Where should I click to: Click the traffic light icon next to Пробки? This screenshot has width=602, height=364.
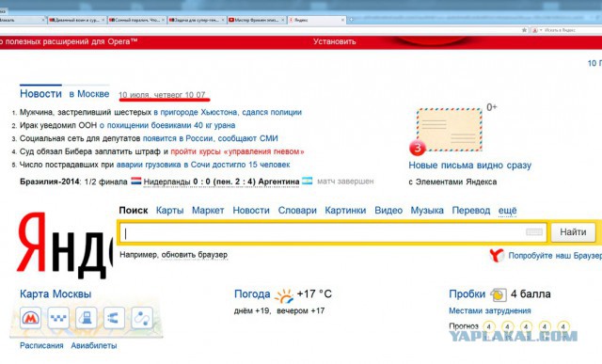498,295
